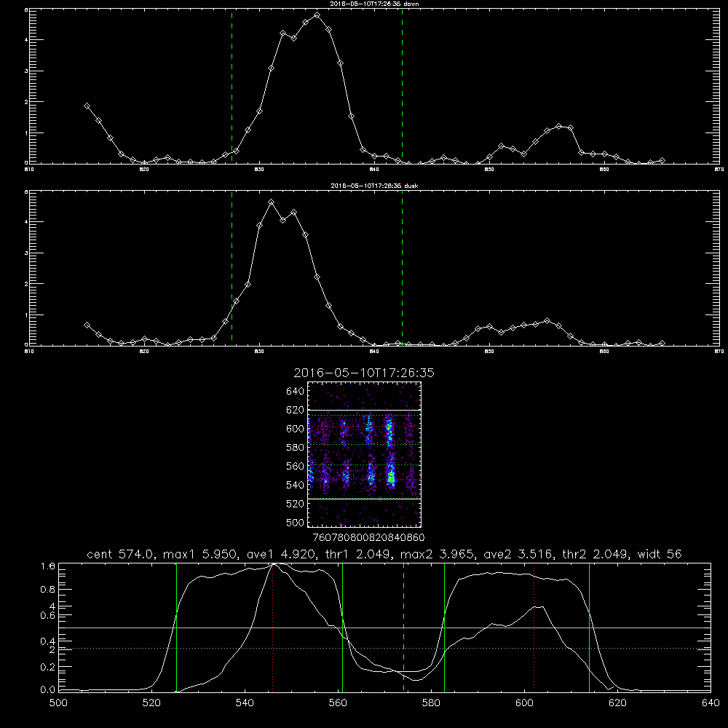Click the x-axis label "600" of bottom plot
Viewport: 728px width, 728px height.
[x=525, y=703]
